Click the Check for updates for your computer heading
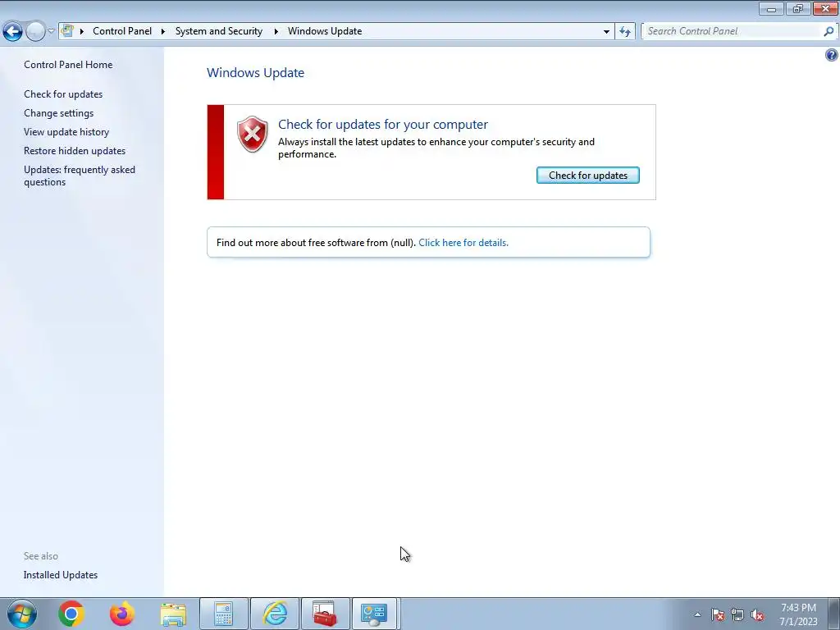 coord(383,125)
